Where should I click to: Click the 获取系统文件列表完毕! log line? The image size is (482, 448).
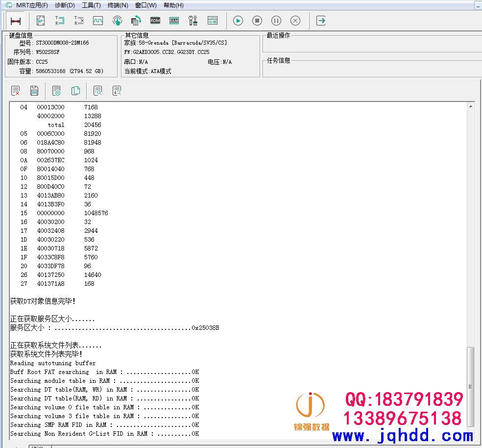point(46,354)
